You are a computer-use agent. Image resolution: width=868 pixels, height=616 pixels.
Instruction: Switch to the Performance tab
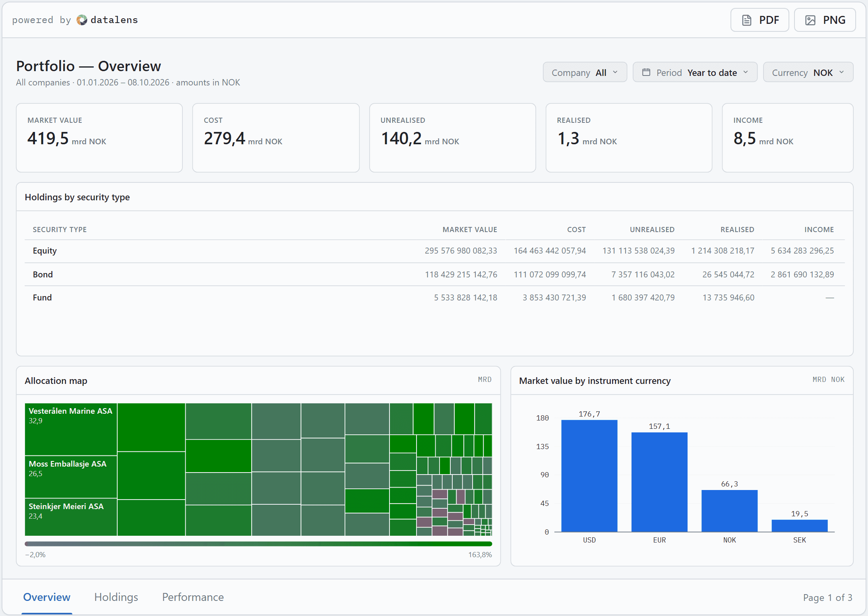point(193,597)
